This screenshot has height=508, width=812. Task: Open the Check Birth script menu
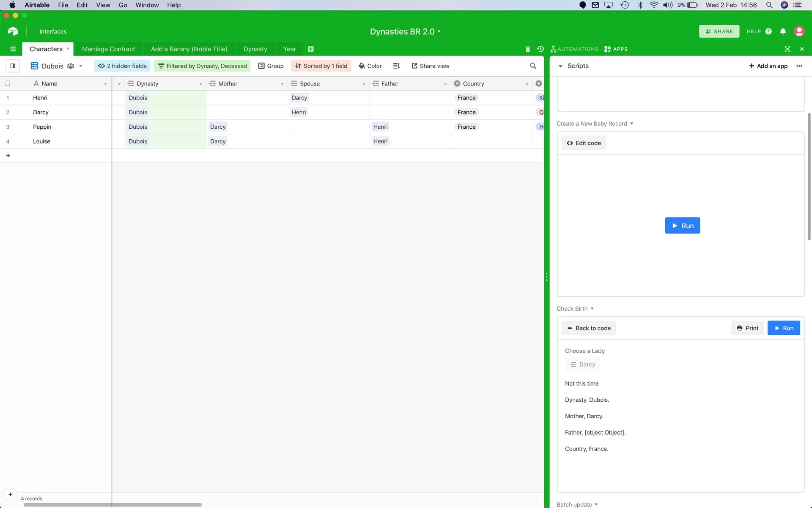coord(575,309)
